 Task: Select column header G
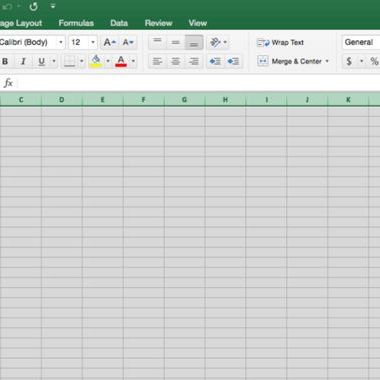(x=184, y=100)
